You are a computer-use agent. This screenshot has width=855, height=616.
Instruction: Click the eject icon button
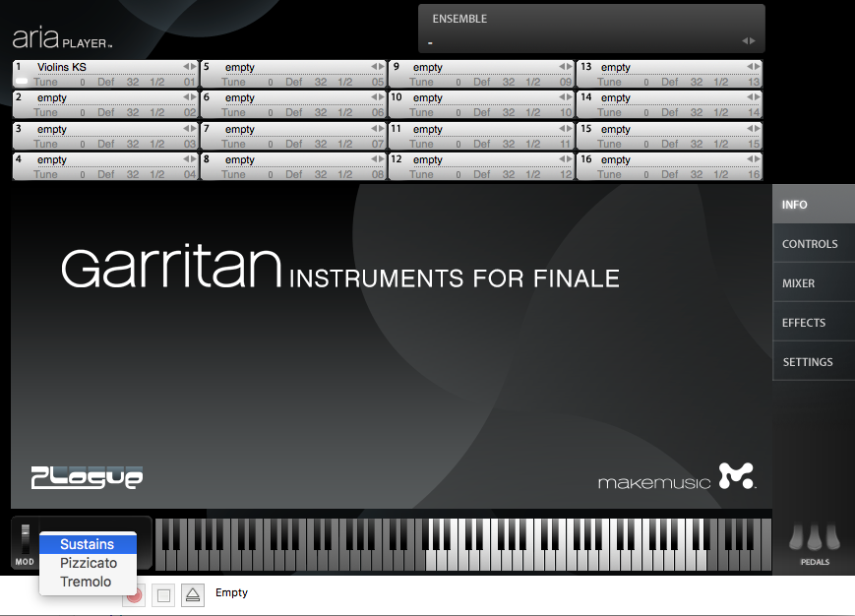[193, 594]
